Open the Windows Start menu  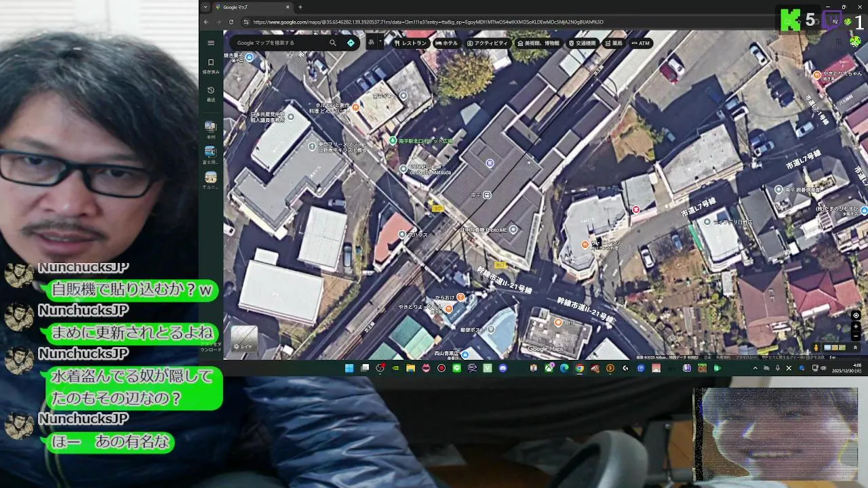point(349,368)
